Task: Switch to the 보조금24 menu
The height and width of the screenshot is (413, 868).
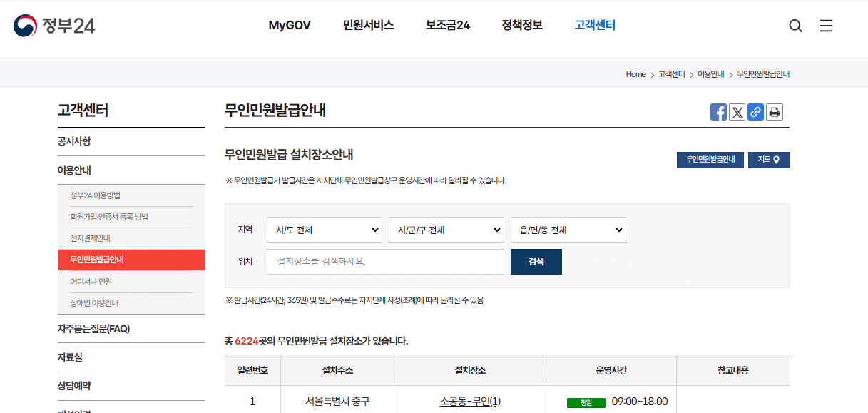Action: point(448,25)
